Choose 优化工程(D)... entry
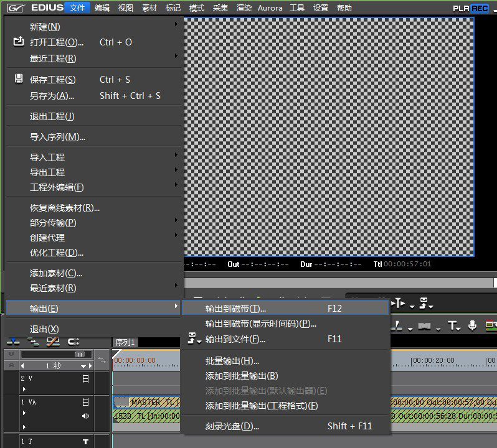 (x=93, y=253)
